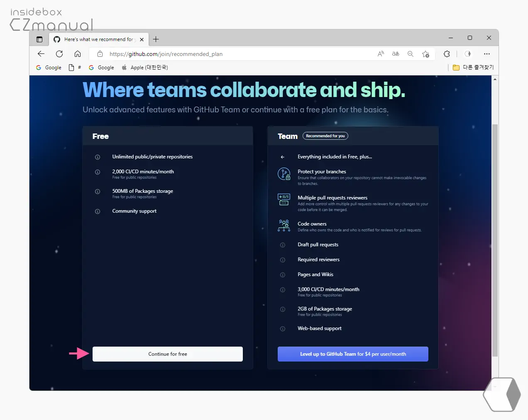The width and height of the screenshot is (528, 420).
Task: Open the browser extensions puzzle icon
Action: click(447, 54)
